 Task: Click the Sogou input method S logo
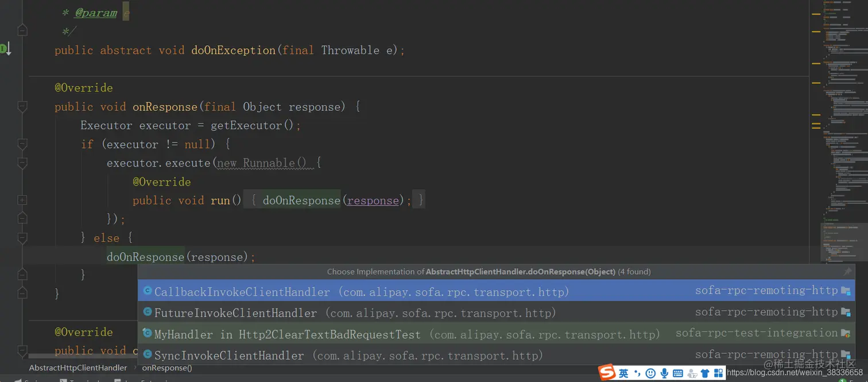coord(607,373)
